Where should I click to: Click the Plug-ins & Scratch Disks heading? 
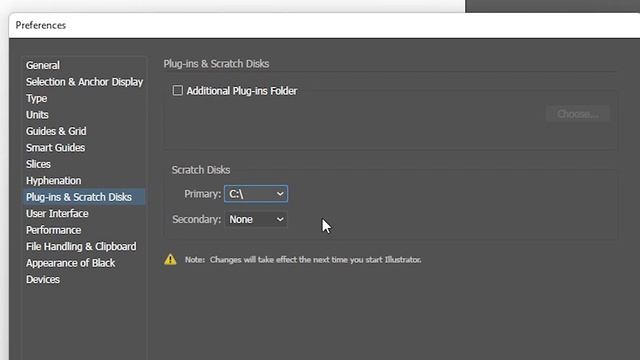click(216, 64)
